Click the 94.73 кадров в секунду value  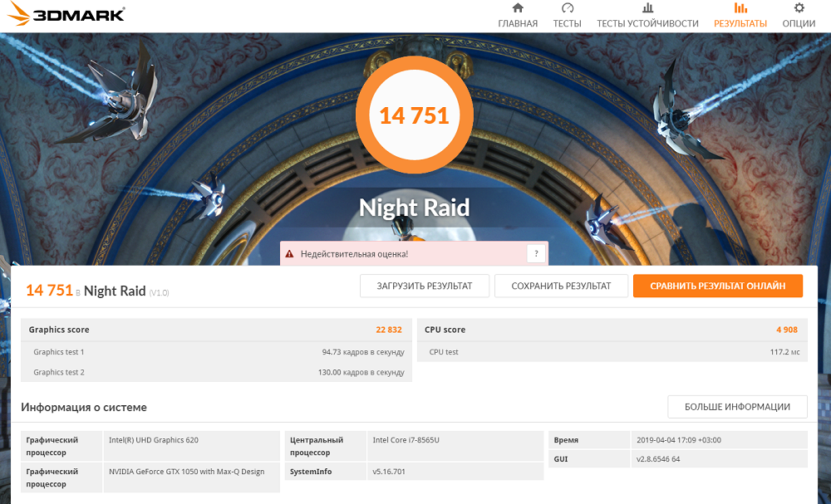click(363, 352)
